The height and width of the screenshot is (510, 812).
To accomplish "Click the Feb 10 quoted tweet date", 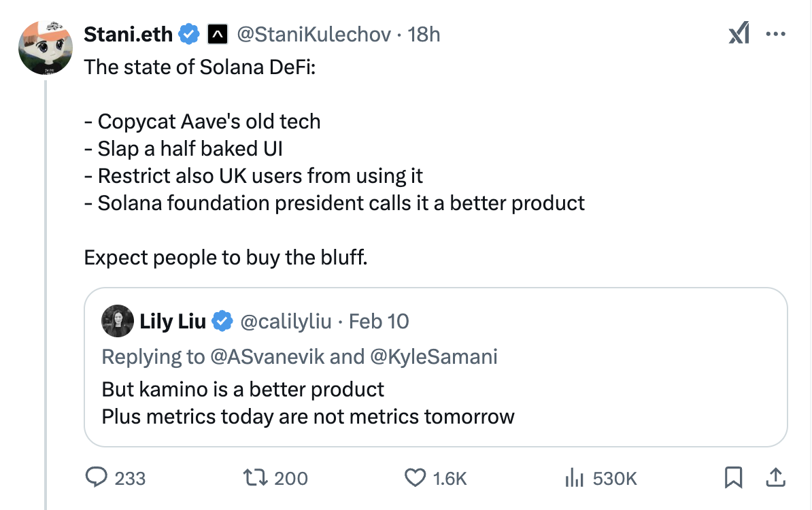I will [x=379, y=321].
